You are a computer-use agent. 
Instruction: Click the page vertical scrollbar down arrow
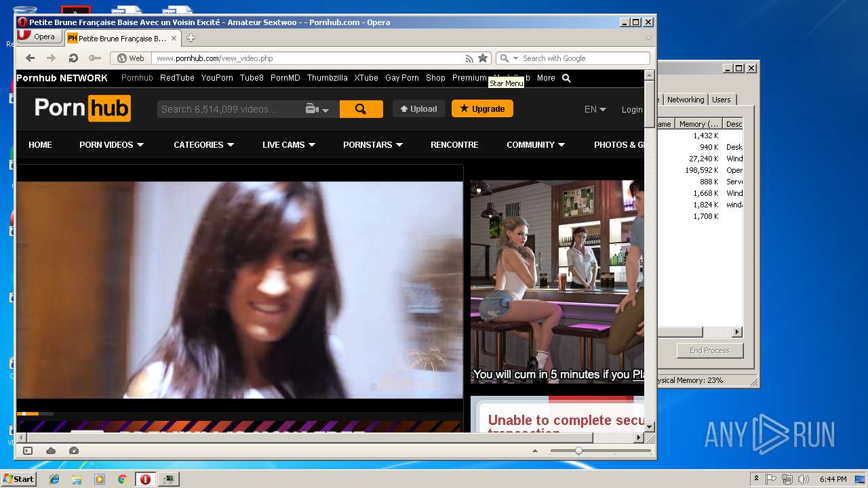coord(649,426)
